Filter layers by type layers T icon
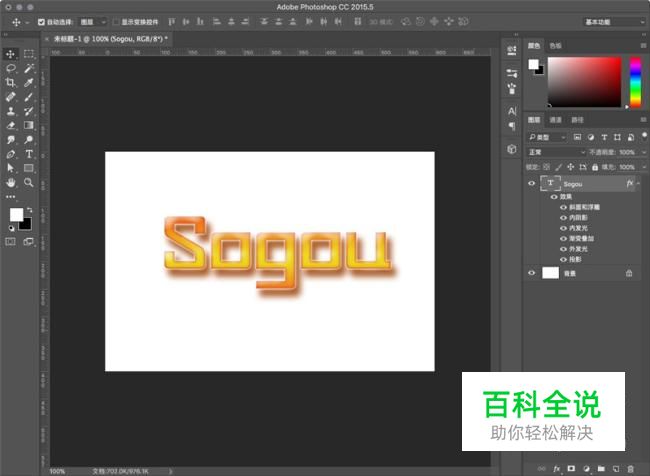 604,137
